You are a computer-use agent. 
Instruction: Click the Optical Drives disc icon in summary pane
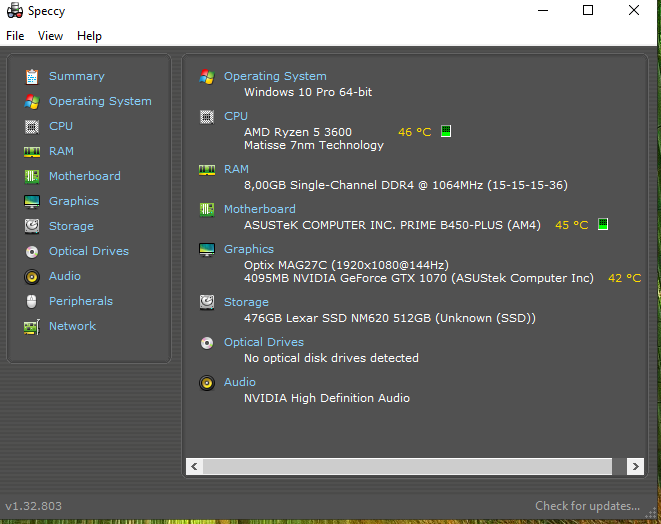[207, 343]
